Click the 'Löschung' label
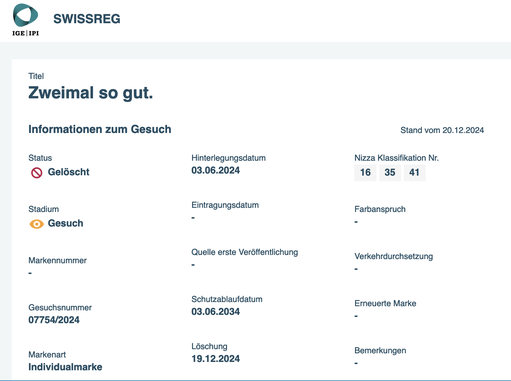Viewport: 511px width, 381px height. click(x=209, y=347)
